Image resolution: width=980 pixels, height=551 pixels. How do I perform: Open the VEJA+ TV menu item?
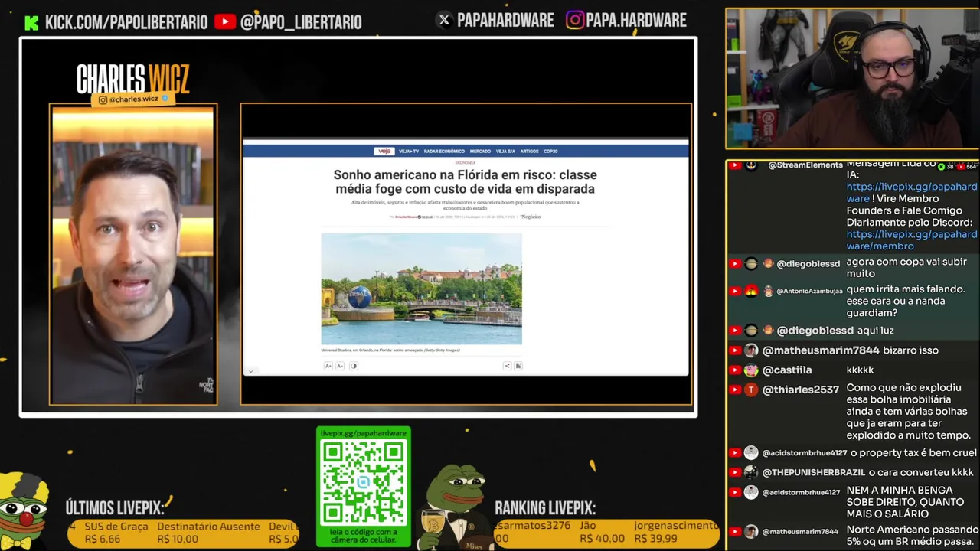tap(409, 152)
